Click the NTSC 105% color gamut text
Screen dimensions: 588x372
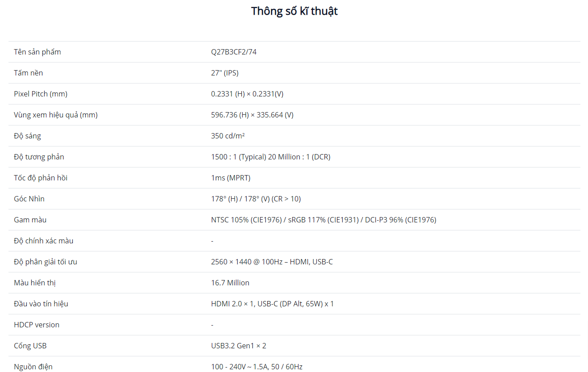(x=323, y=220)
